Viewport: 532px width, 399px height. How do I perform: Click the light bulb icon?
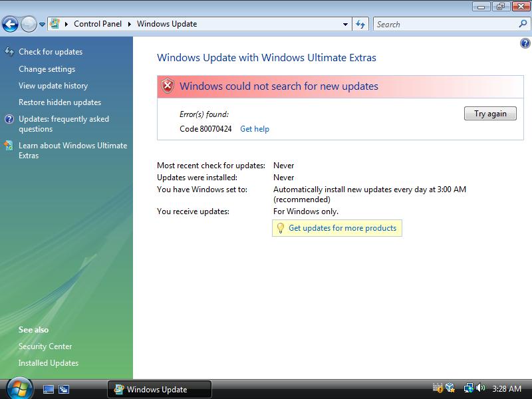point(280,228)
